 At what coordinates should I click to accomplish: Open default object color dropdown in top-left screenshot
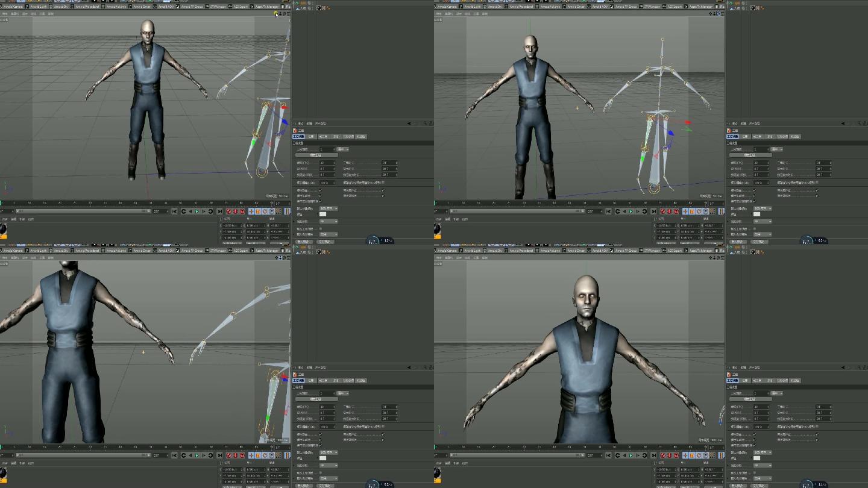point(329,208)
